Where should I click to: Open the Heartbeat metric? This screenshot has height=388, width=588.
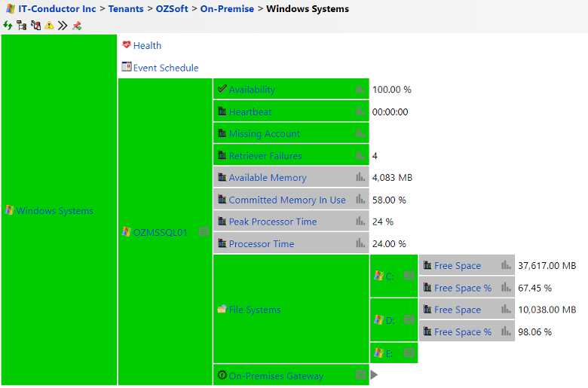250,112
